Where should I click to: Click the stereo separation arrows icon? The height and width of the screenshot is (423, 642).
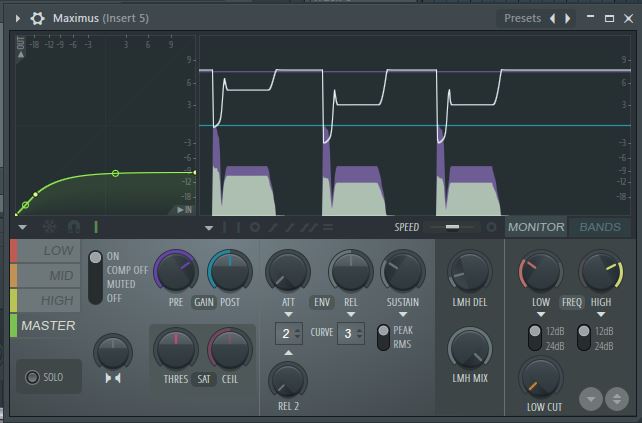pos(113,378)
